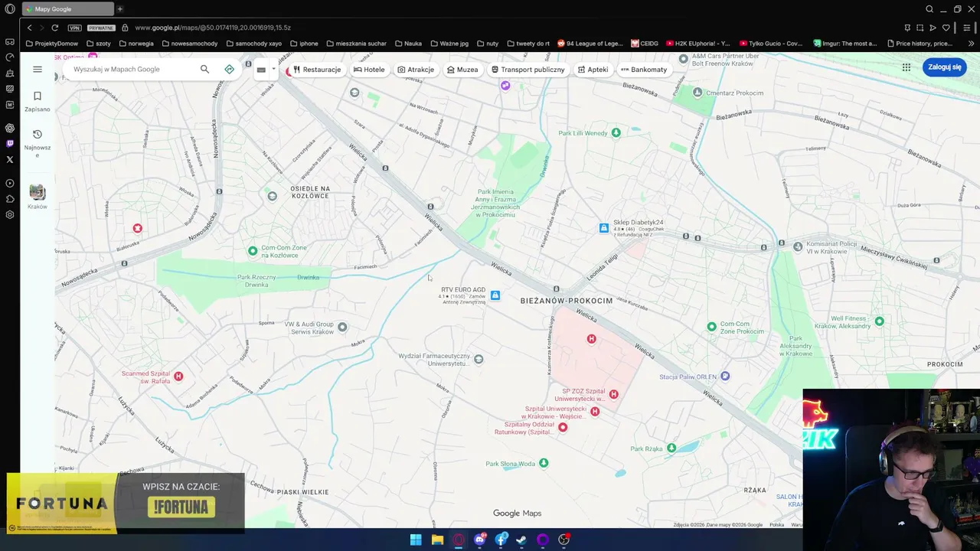The width and height of the screenshot is (980, 551).
Task: Take a snapshot with the toolbar capture icon
Action: pyautogui.click(x=920, y=28)
